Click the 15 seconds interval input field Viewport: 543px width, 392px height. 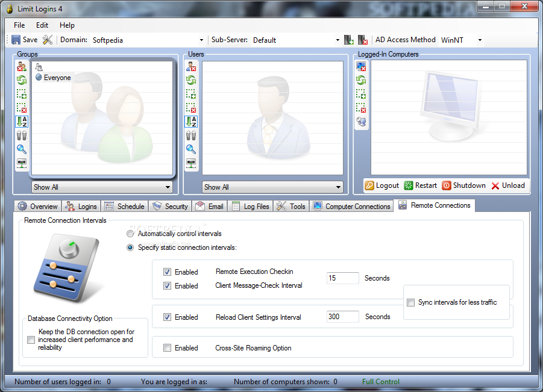click(342, 278)
